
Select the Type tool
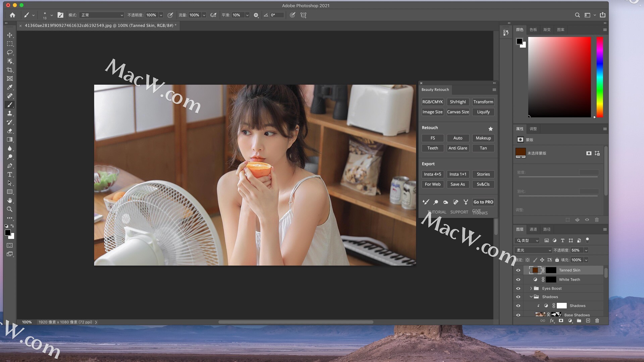[x=10, y=174]
